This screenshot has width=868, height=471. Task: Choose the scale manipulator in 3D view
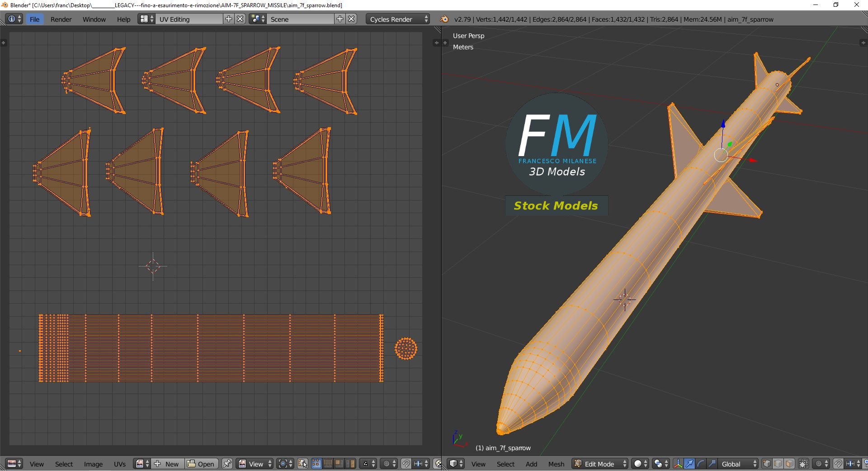pos(712,464)
